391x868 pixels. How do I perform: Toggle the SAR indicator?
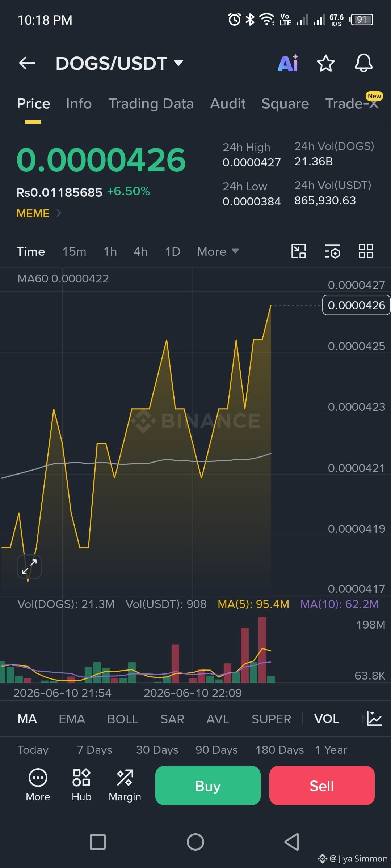[172, 719]
